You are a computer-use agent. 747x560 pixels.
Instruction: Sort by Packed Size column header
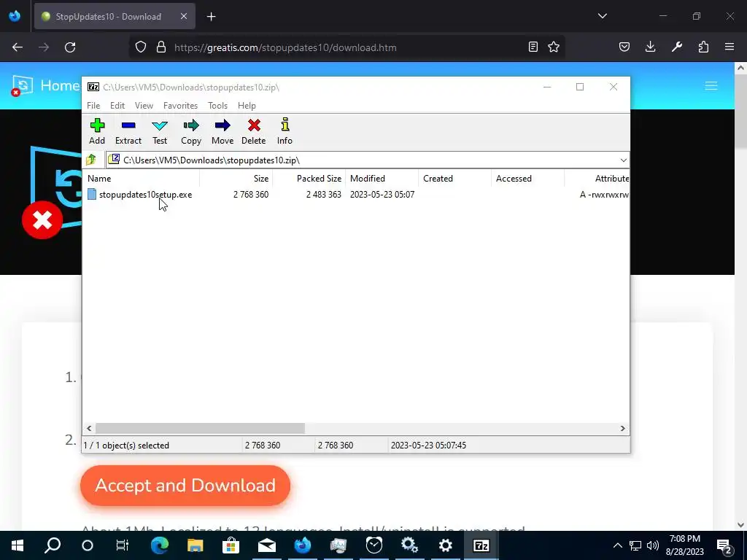[x=309, y=179]
